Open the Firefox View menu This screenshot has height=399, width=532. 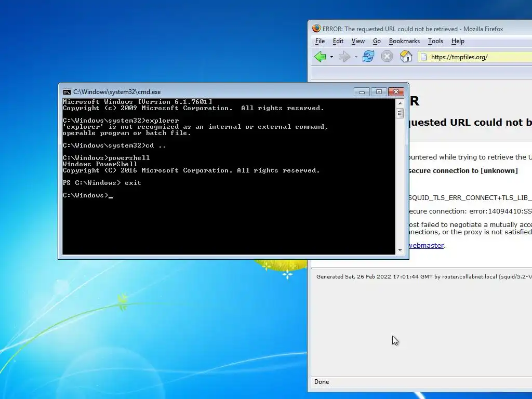(x=358, y=41)
